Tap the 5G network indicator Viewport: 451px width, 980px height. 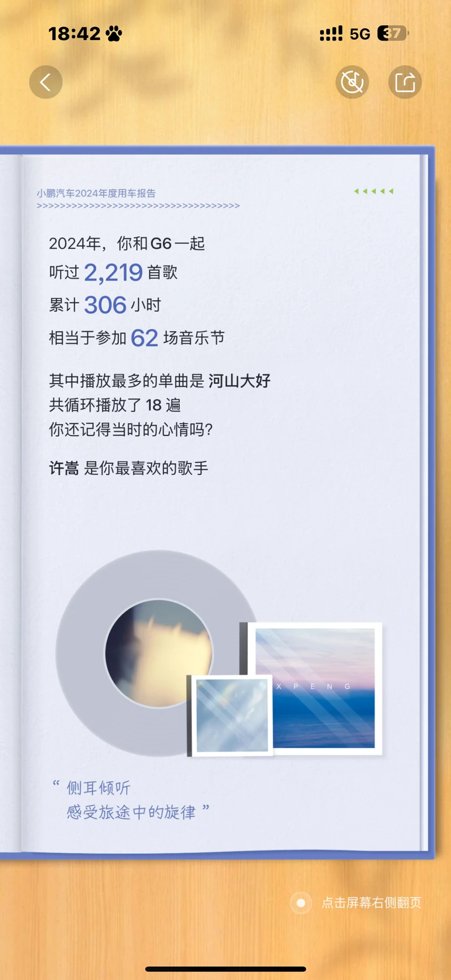360,34
